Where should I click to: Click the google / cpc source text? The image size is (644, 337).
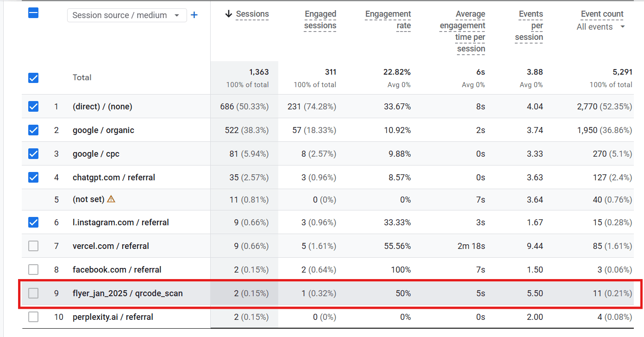coord(96,154)
